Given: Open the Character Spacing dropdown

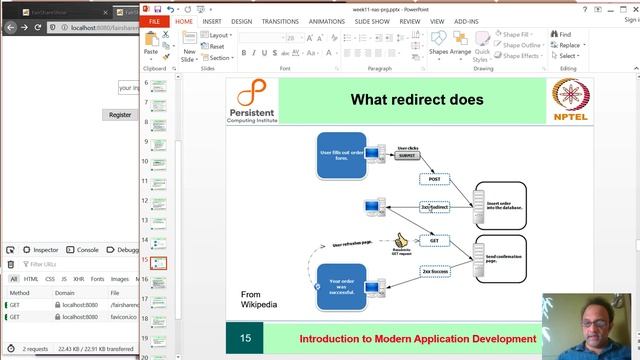Looking at the screenshot, I should pyautogui.click(x=297, y=53).
